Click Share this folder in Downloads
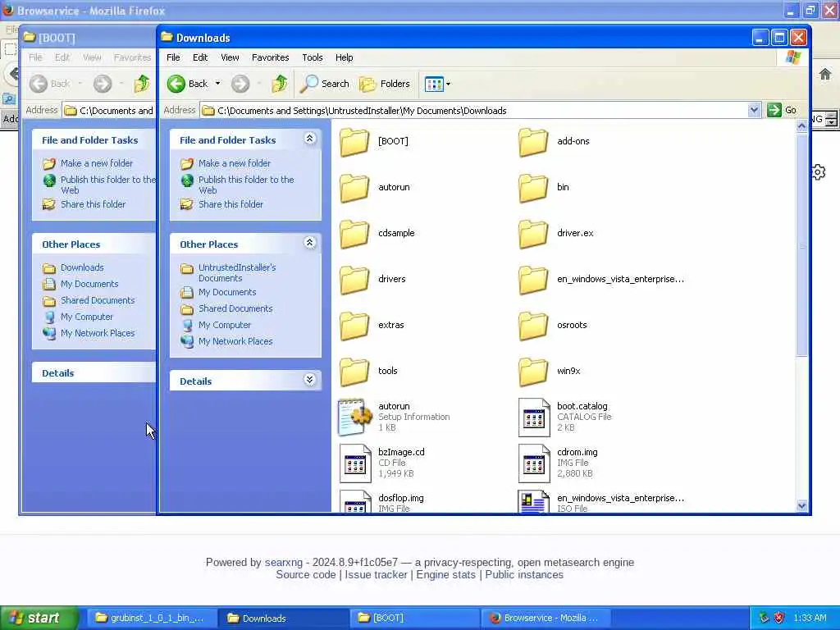Screen dimensions: 840x630 coord(231,204)
